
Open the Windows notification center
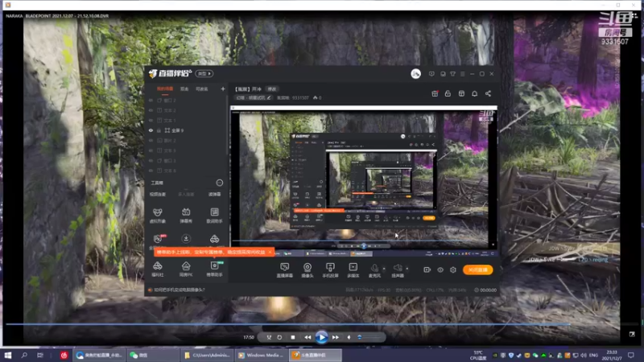631,355
